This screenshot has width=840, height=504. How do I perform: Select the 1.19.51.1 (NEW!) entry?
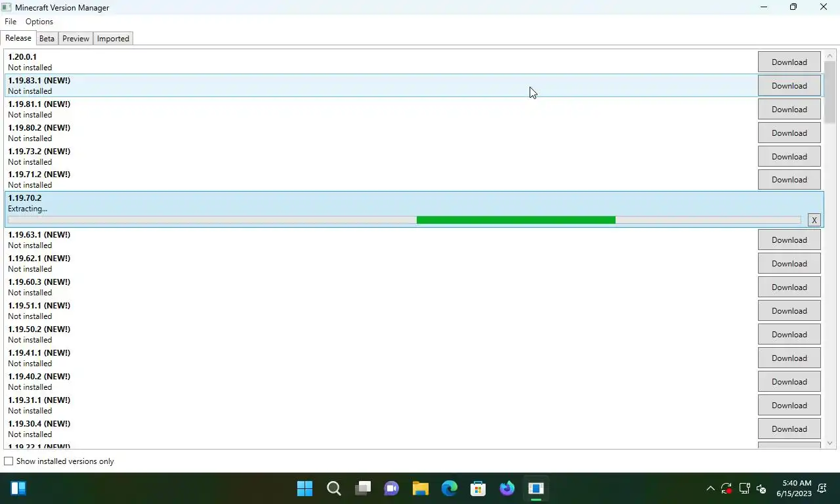click(x=413, y=311)
